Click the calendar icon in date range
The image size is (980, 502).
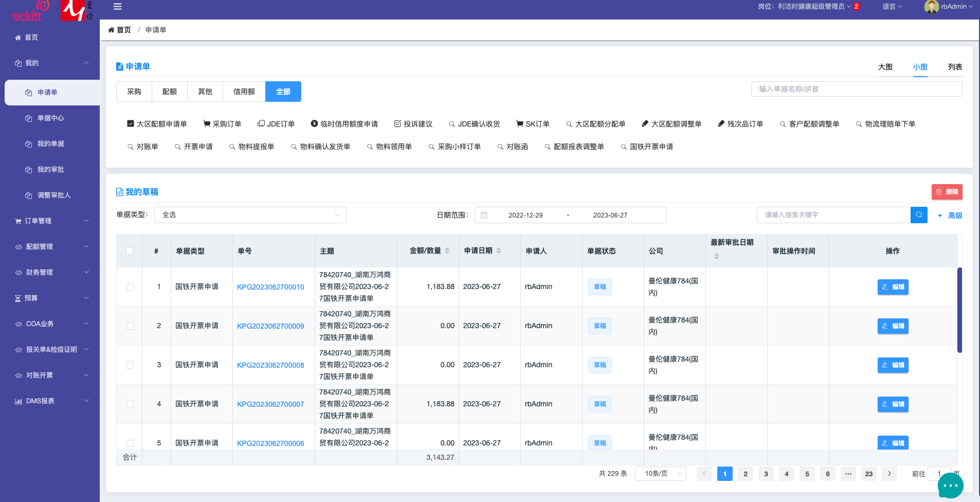pyautogui.click(x=484, y=215)
